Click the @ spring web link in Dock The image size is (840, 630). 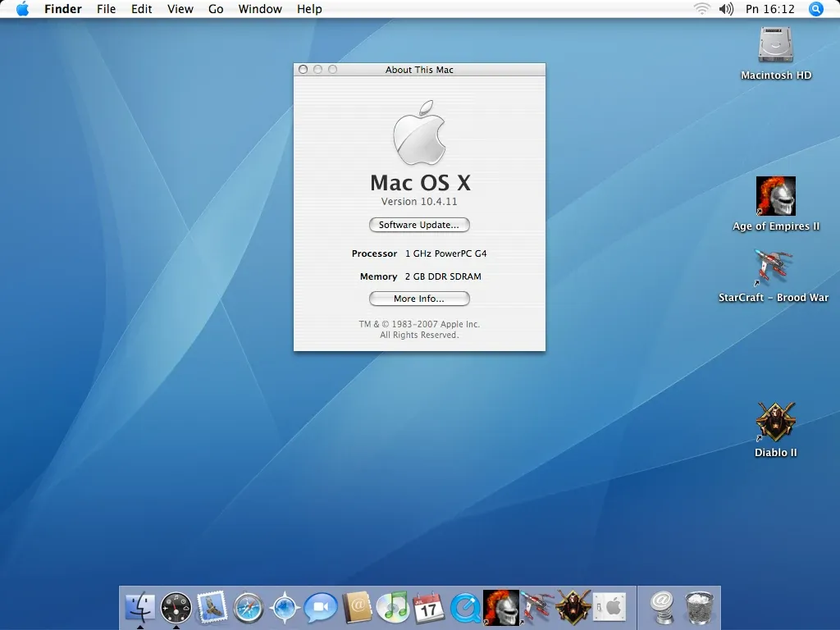pyautogui.click(x=662, y=608)
